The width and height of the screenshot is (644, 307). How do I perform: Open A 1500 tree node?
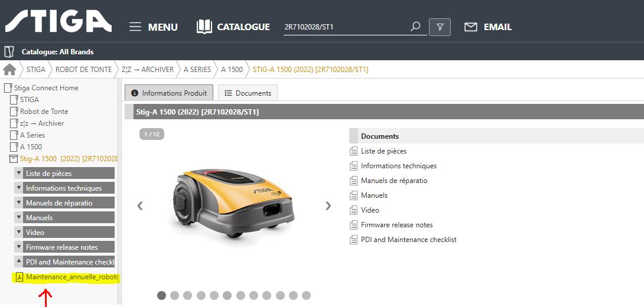(31, 146)
